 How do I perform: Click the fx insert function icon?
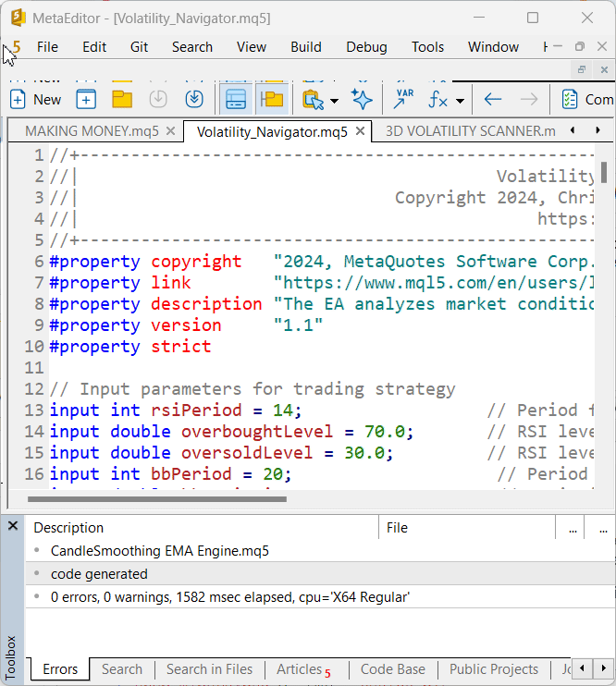pyautogui.click(x=437, y=100)
